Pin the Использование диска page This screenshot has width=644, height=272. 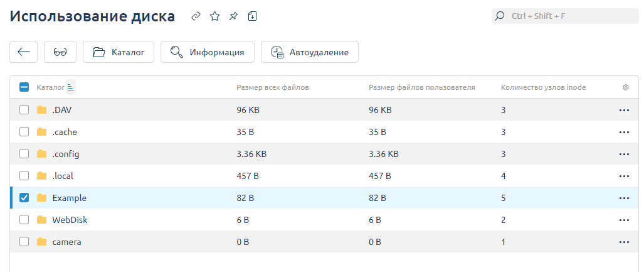(x=233, y=16)
